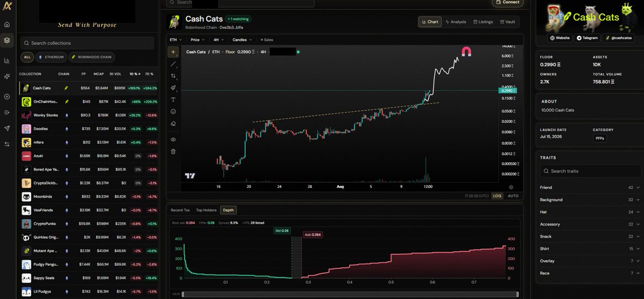Open the Cash Cats Telegram link
Image resolution: width=644 pixels, height=299 pixels.
pos(587,38)
